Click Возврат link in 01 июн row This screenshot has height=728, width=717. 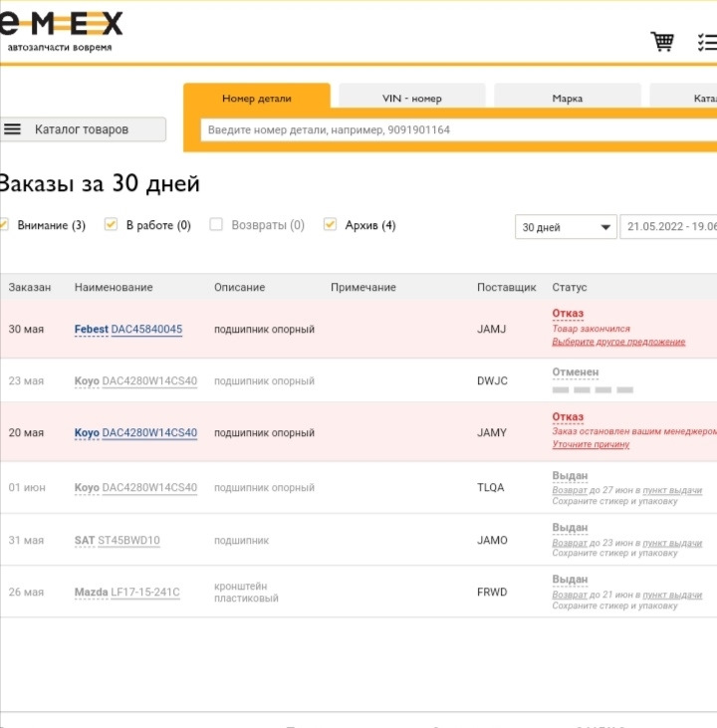(x=570, y=490)
